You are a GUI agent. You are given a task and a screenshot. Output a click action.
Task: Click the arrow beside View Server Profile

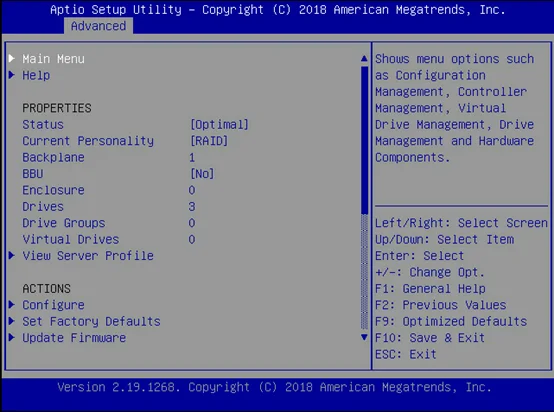pos(12,255)
